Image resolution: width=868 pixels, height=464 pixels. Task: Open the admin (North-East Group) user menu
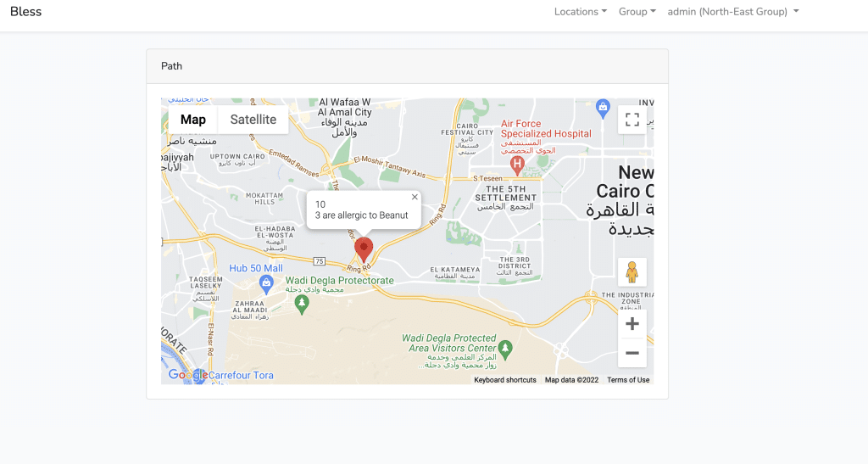(x=733, y=12)
